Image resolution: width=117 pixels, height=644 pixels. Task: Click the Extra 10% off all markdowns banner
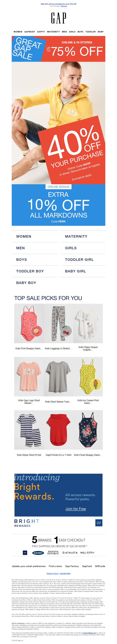coord(58,205)
